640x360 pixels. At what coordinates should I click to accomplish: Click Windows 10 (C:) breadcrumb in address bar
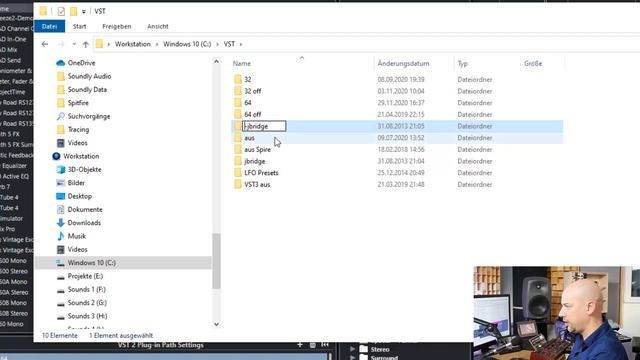point(187,44)
